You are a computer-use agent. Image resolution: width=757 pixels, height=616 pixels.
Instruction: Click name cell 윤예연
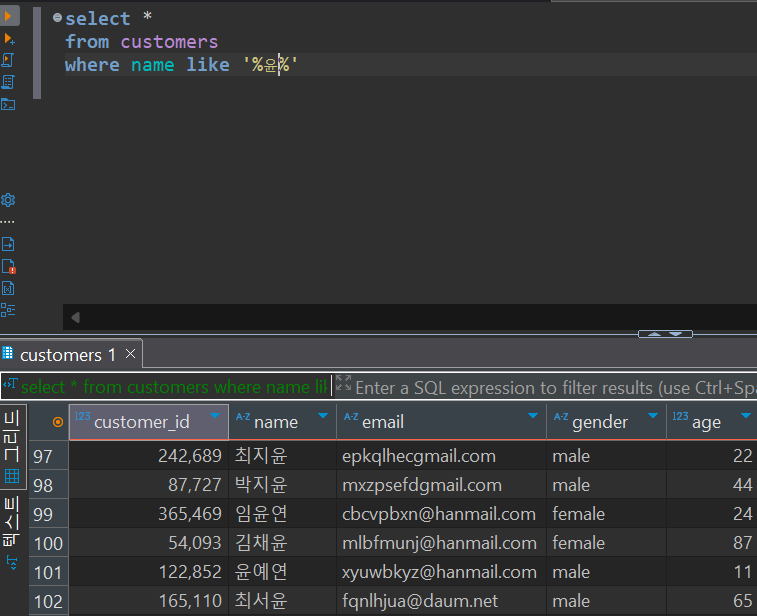click(x=282, y=572)
